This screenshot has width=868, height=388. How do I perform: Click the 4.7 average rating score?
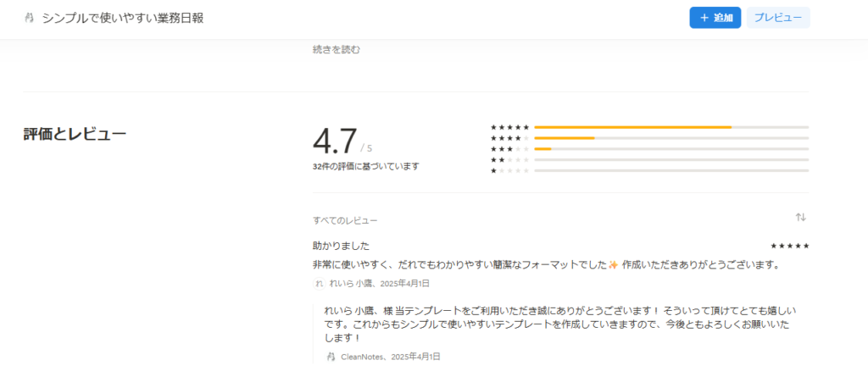pyautogui.click(x=335, y=141)
